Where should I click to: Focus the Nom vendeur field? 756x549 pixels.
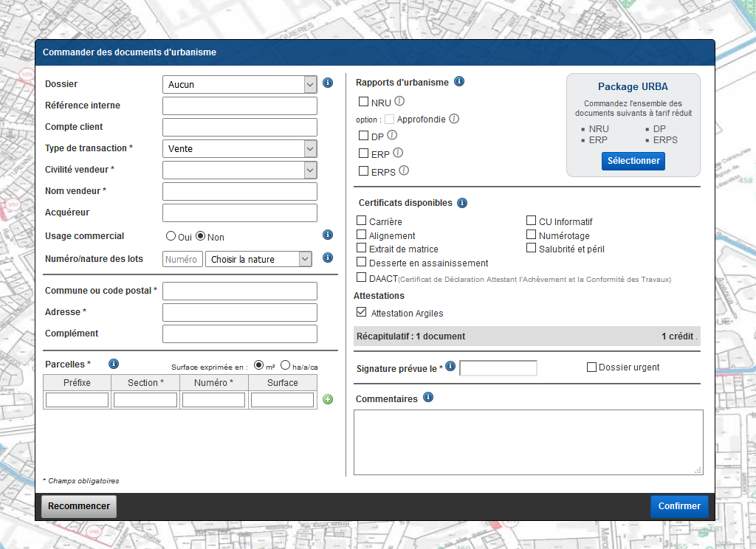(240, 191)
